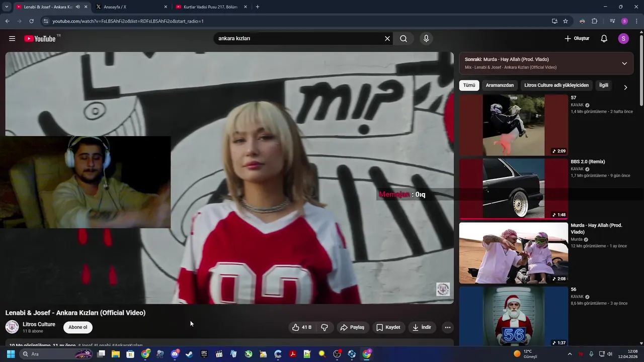
Task: Dislike the video
Action: tap(325, 327)
